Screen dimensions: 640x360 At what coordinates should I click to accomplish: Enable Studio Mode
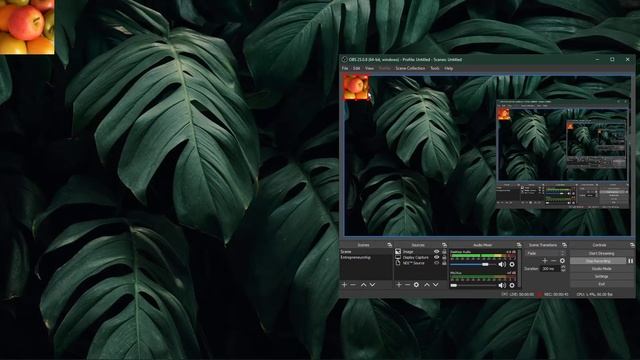601,269
